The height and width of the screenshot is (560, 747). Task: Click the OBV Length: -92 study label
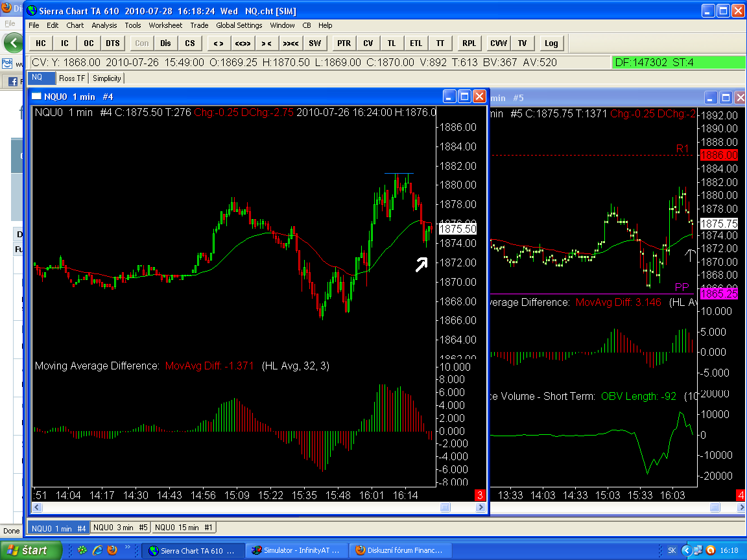pyautogui.click(x=638, y=396)
